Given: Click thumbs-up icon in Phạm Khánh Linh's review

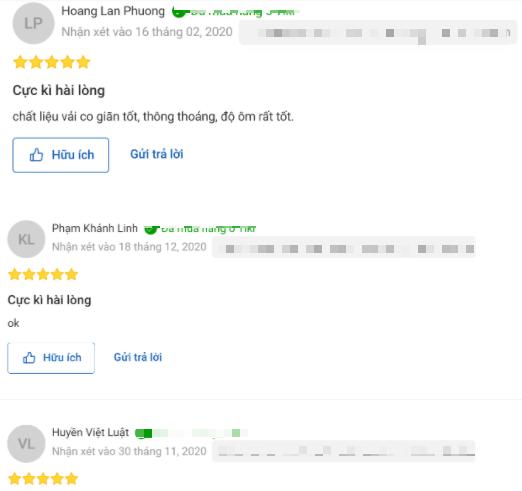Looking at the screenshot, I should click(x=29, y=358).
